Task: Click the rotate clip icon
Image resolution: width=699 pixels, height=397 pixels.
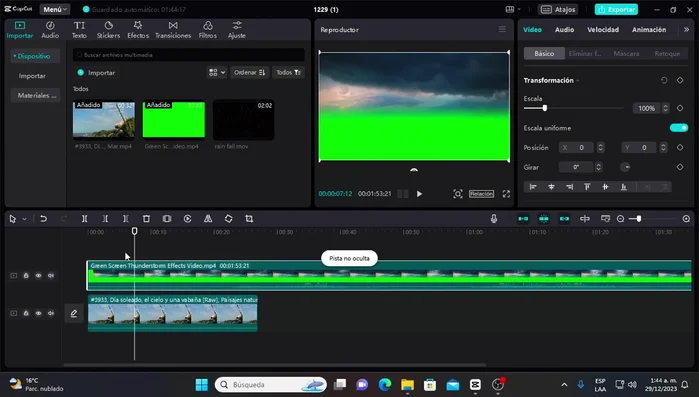Action: pyautogui.click(x=229, y=219)
